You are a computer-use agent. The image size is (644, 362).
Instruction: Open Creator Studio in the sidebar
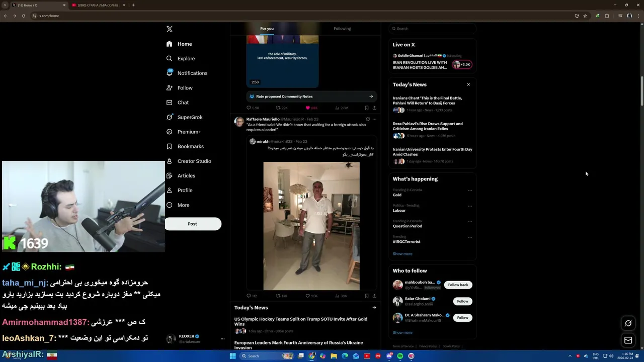[x=189, y=161]
